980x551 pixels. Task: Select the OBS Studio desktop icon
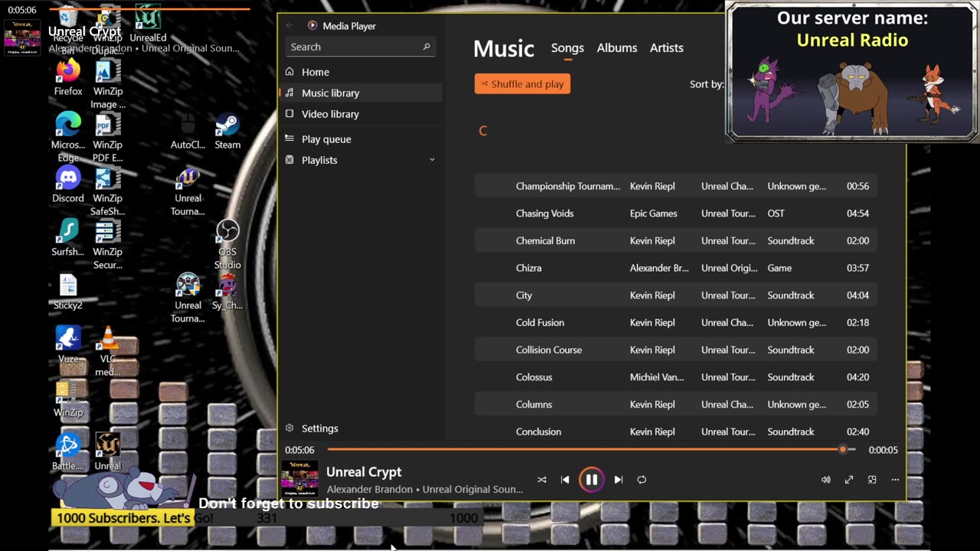(227, 244)
